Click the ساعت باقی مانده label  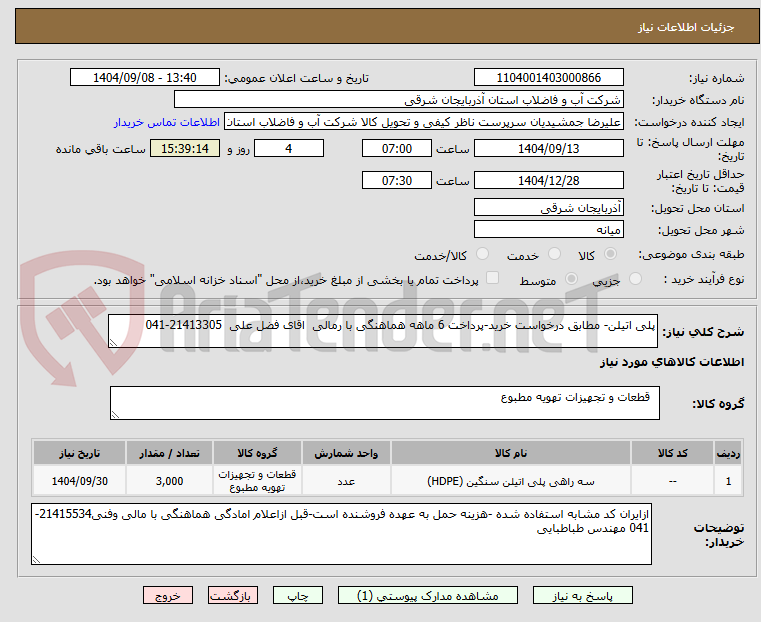pyautogui.click(x=100, y=149)
